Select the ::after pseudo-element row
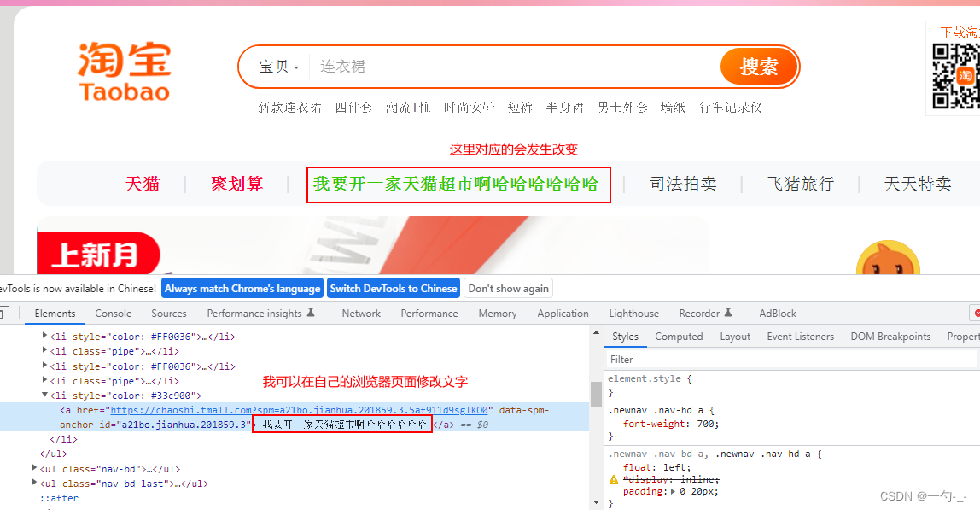980x510 pixels. (60, 498)
